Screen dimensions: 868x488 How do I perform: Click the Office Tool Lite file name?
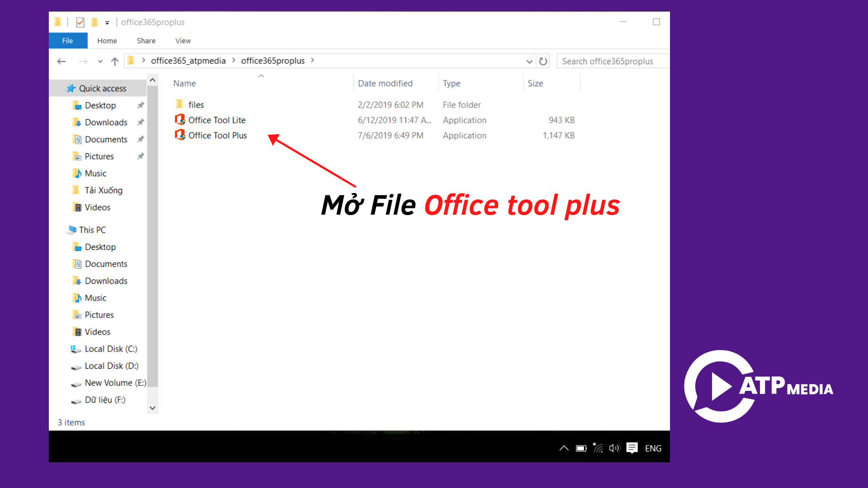[x=217, y=120]
